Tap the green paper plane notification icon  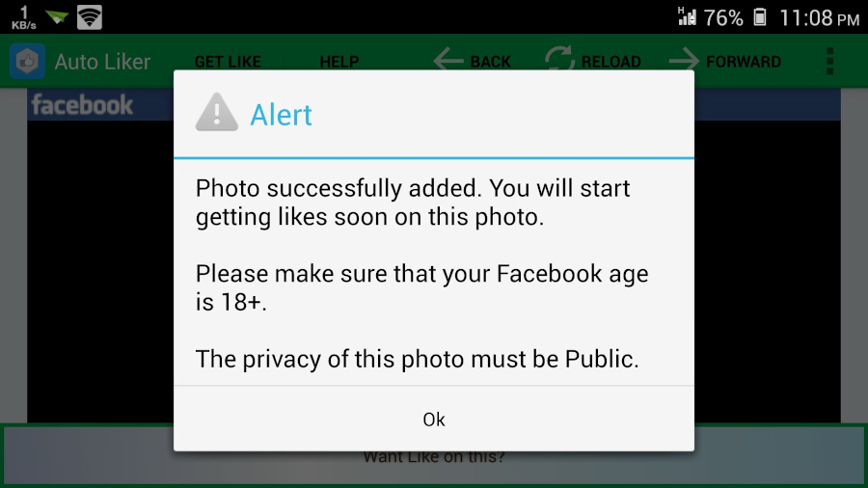[57, 17]
